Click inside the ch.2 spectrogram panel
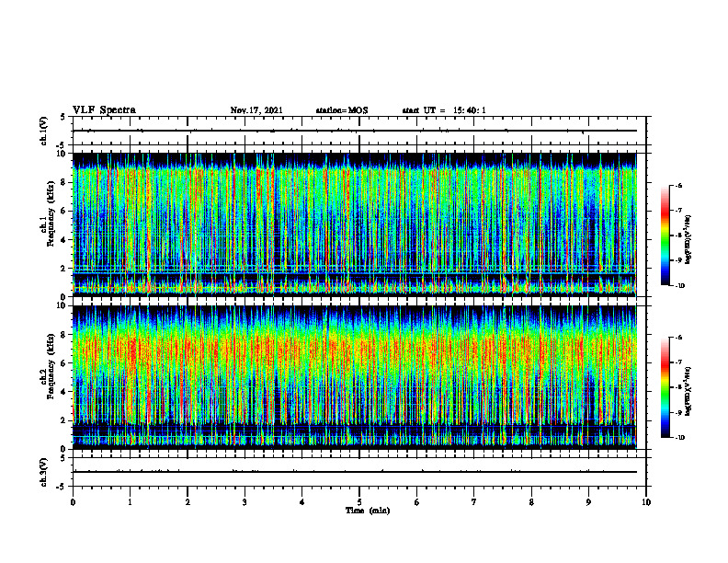 pos(354,377)
